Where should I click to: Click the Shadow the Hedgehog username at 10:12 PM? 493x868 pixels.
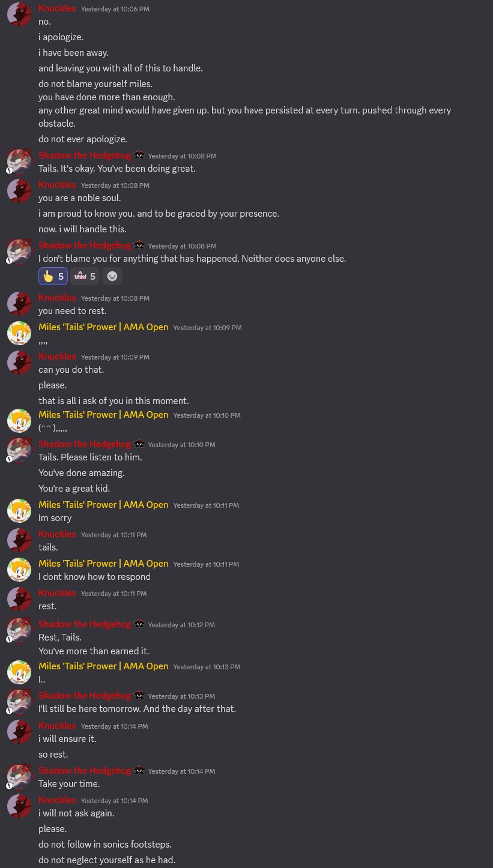[x=85, y=624]
